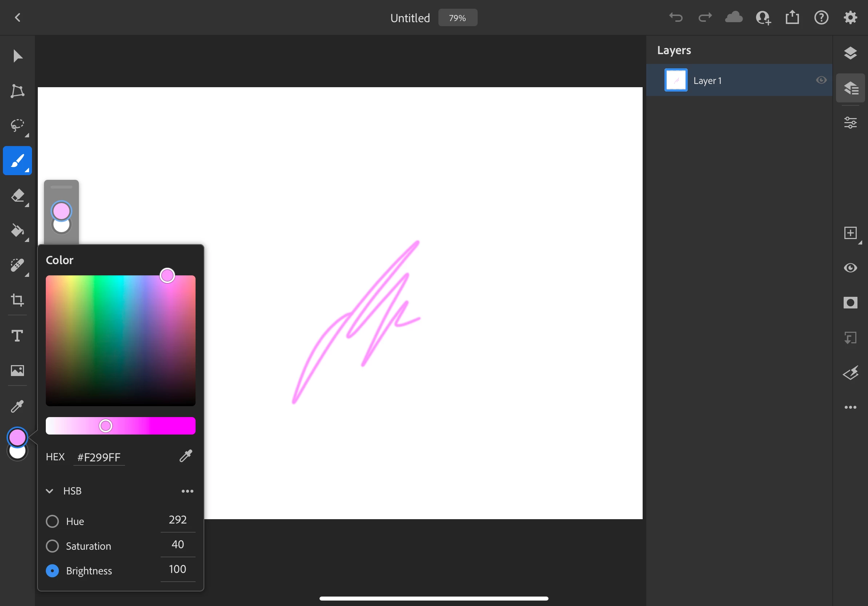Select the Lasso selection tool
The height and width of the screenshot is (606, 868).
point(17,125)
